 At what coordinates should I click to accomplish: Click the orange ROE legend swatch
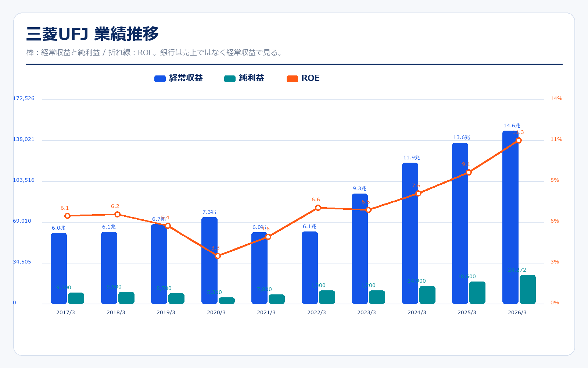[292, 78]
